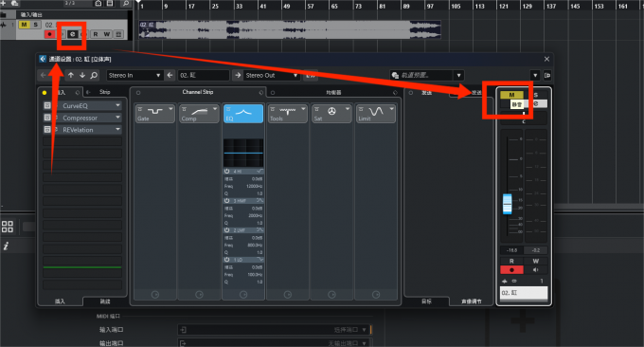Open the Stereo In input routing dropdown

click(x=134, y=75)
